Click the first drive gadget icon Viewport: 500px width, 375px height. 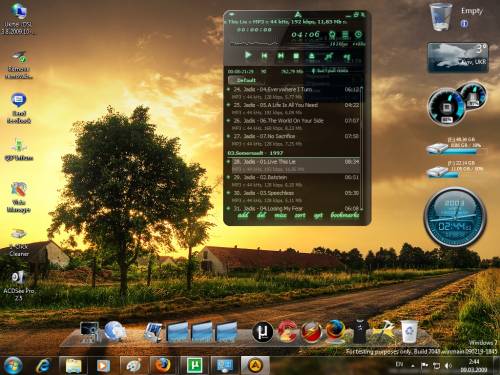tap(438, 149)
